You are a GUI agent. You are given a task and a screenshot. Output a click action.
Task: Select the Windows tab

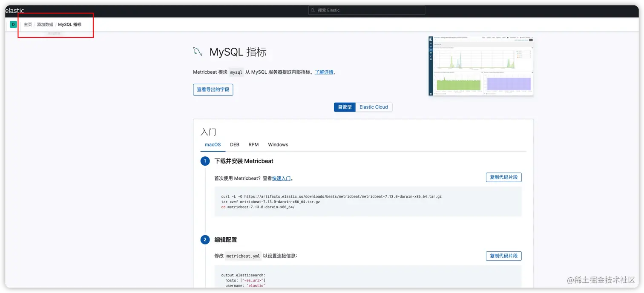click(278, 145)
